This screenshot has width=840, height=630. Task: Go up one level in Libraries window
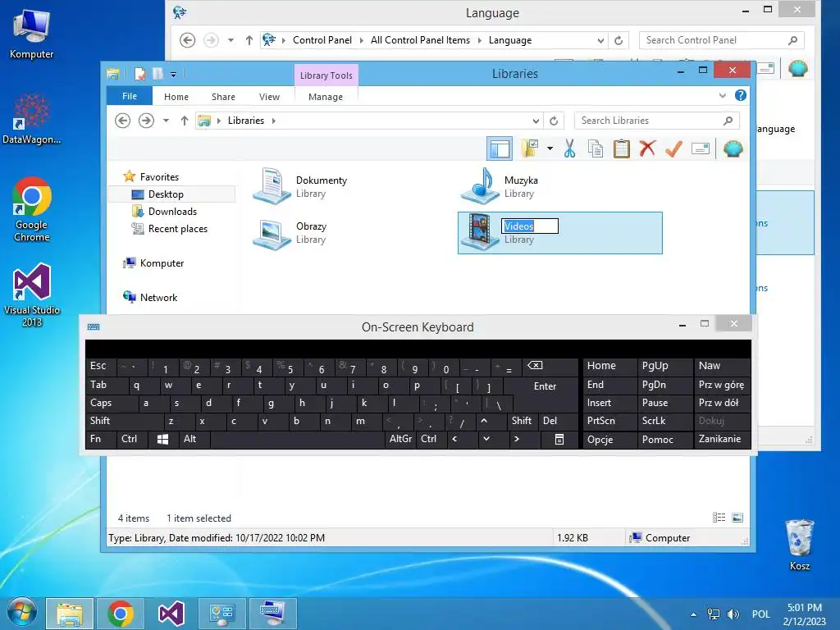pos(185,121)
